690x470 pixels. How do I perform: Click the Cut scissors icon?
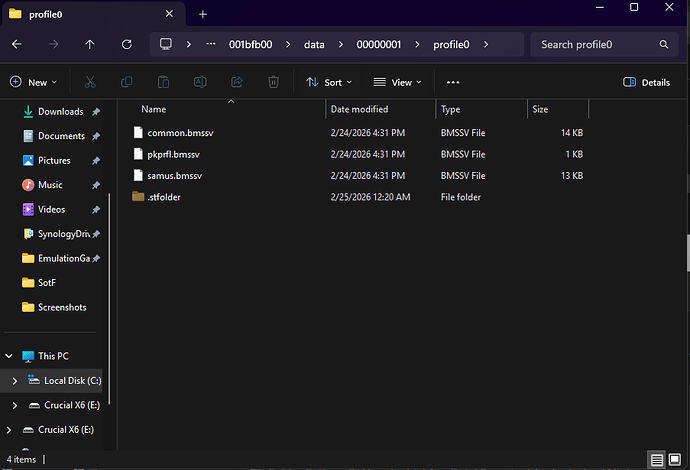click(x=90, y=82)
